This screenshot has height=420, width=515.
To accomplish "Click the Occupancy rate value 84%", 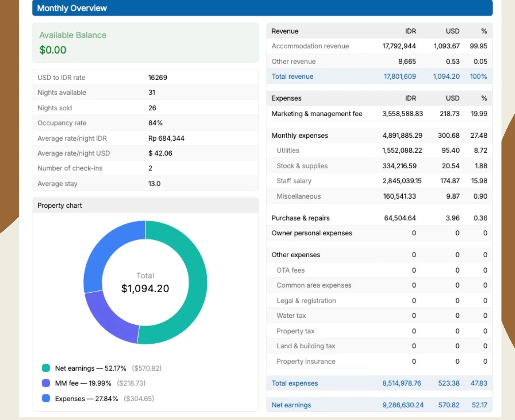I will tap(156, 123).
